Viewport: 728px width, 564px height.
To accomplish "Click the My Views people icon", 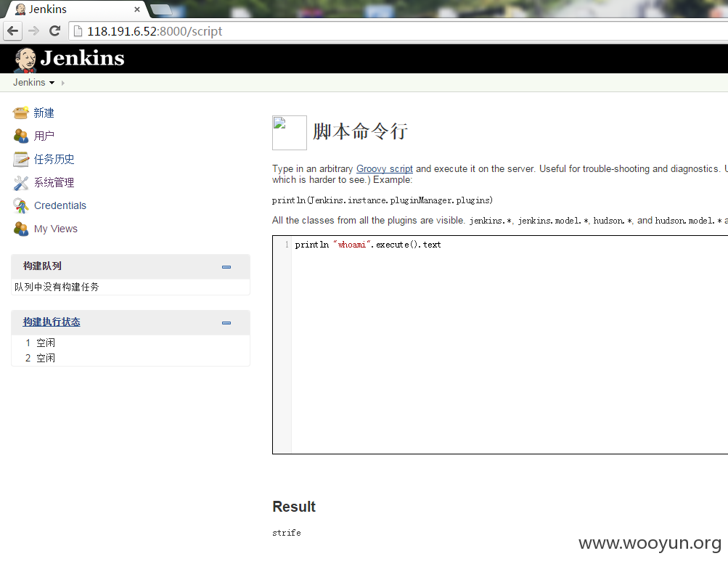I will [x=21, y=229].
